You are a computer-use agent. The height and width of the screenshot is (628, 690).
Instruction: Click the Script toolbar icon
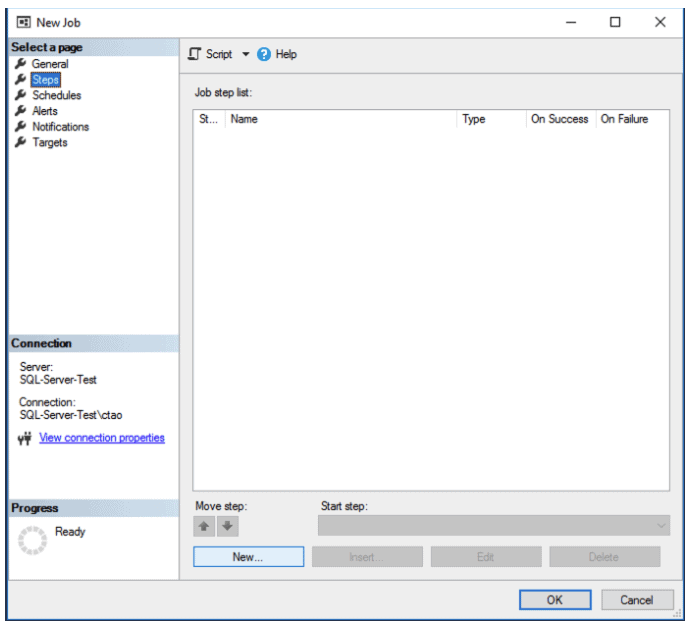(x=195, y=54)
